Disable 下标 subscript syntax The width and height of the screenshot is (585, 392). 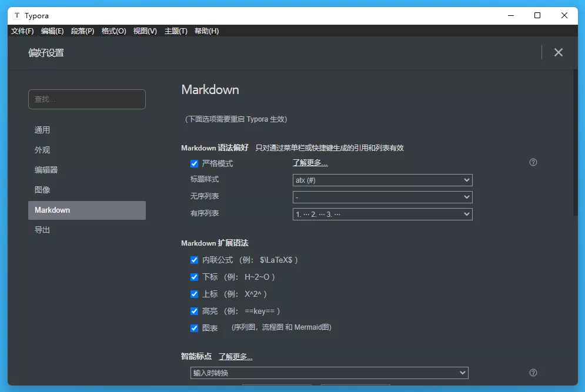pyautogui.click(x=194, y=277)
